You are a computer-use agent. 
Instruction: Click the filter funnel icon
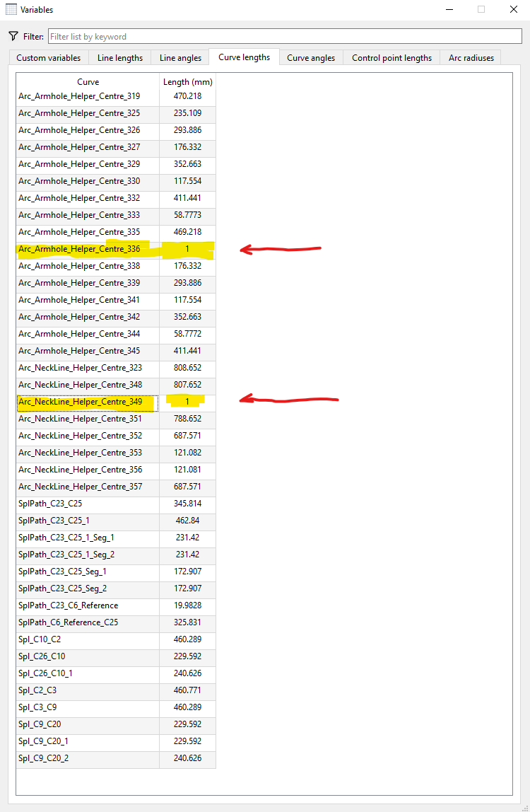click(x=13, y=36)
